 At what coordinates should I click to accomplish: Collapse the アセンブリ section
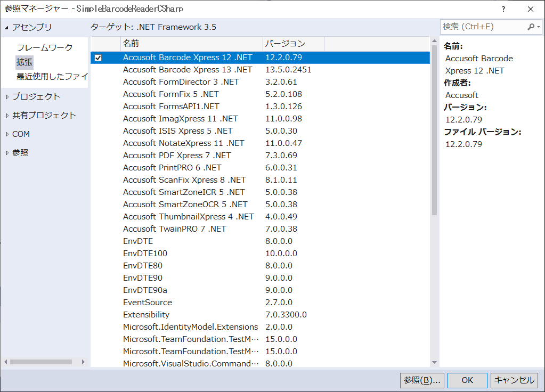pyautogui.click(x=6, y=28)
